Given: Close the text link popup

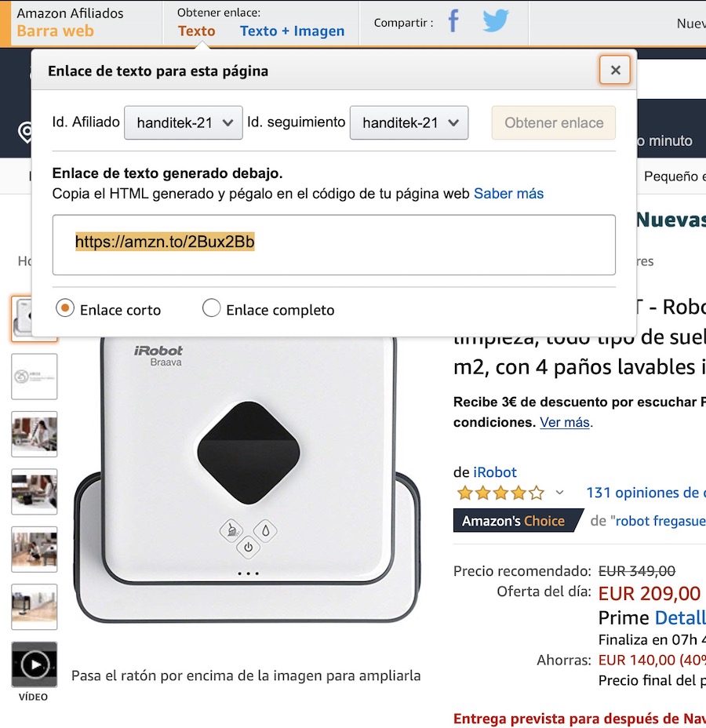Looking at the screenshot, I should [x=614, y=70].
